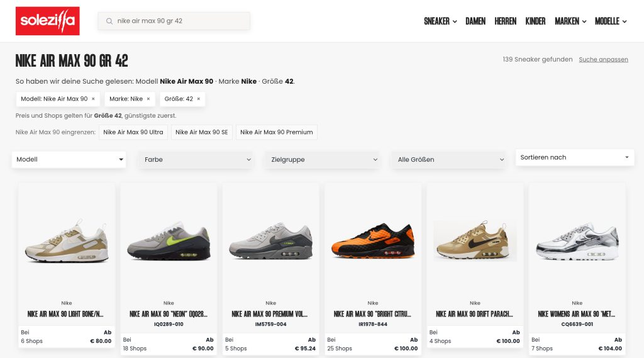The width and height of the screenshot is (644, 358).
Task: Expand the Modelle menu
Action: pos(611,21)
